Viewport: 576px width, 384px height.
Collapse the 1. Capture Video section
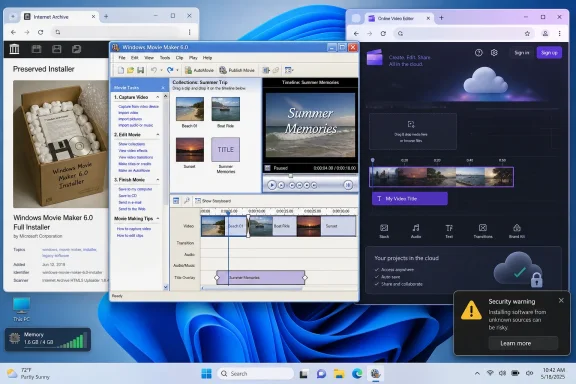(158, 97)
